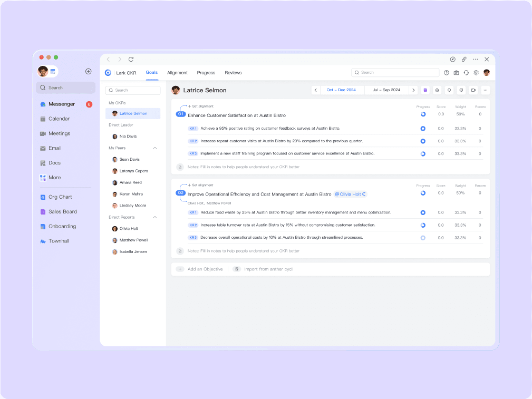Go back with the back arrow
Viewport: 532px width, 399px height.
coord(109,60)
